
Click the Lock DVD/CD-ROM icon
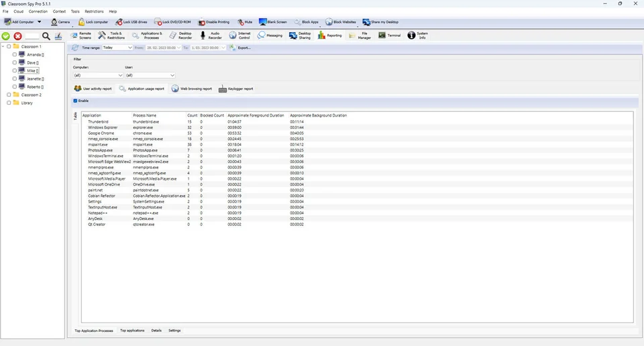pos(158,21)
